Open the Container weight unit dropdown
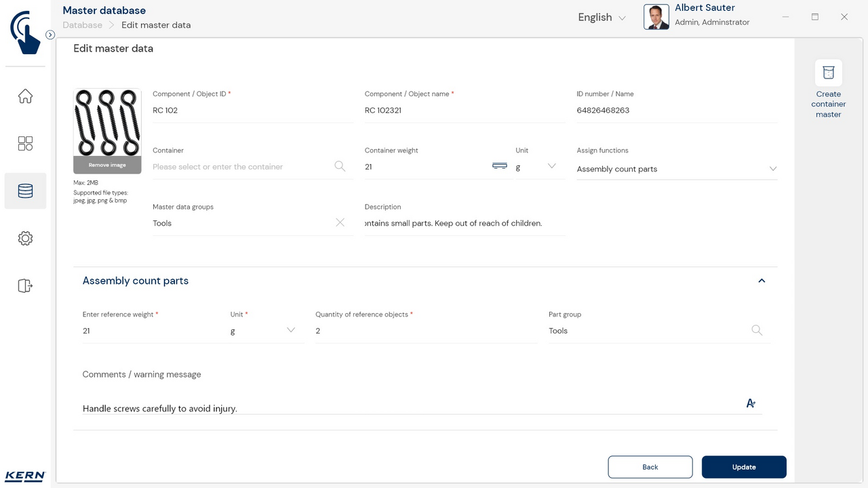Screen dimensions: 868x488 (x=551, y=166)
